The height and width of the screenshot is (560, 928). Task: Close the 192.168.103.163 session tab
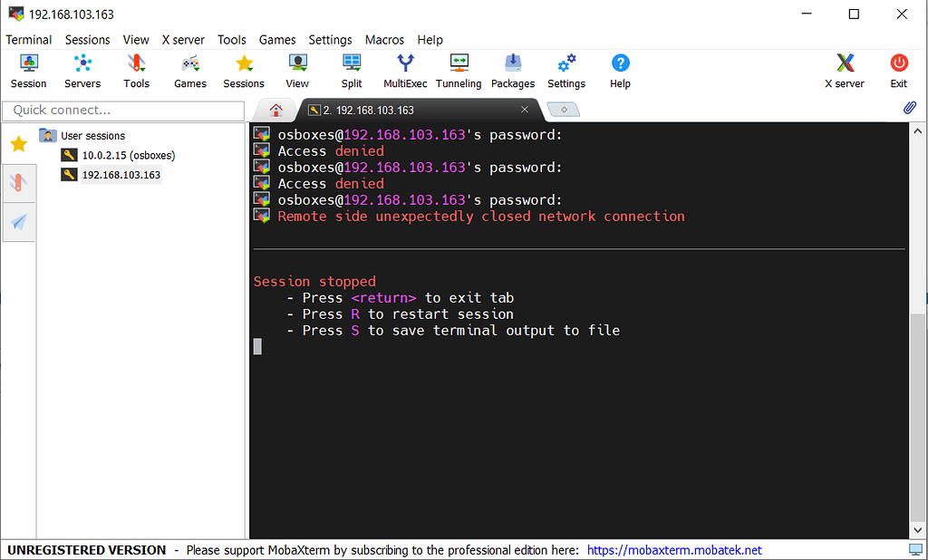coord(524,110)
